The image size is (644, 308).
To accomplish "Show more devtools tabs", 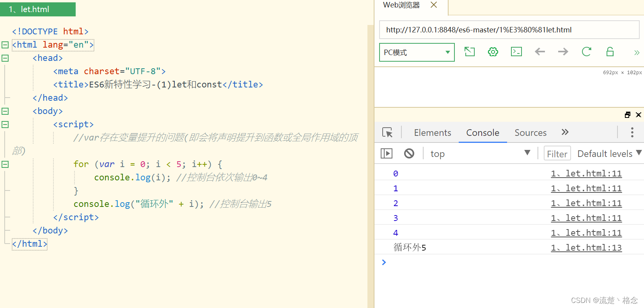I will pyautogui.click(x=565, y=132).
